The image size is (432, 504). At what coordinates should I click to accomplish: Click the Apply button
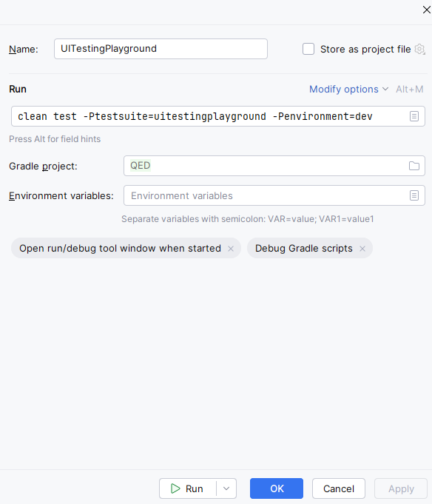pyautogui.click(x=401, y=488)
